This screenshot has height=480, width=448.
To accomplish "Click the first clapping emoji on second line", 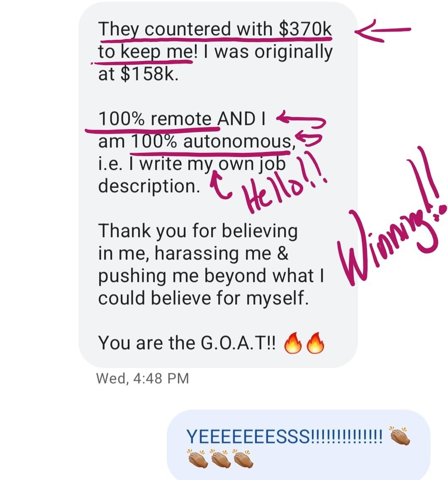I will (198, 458).
